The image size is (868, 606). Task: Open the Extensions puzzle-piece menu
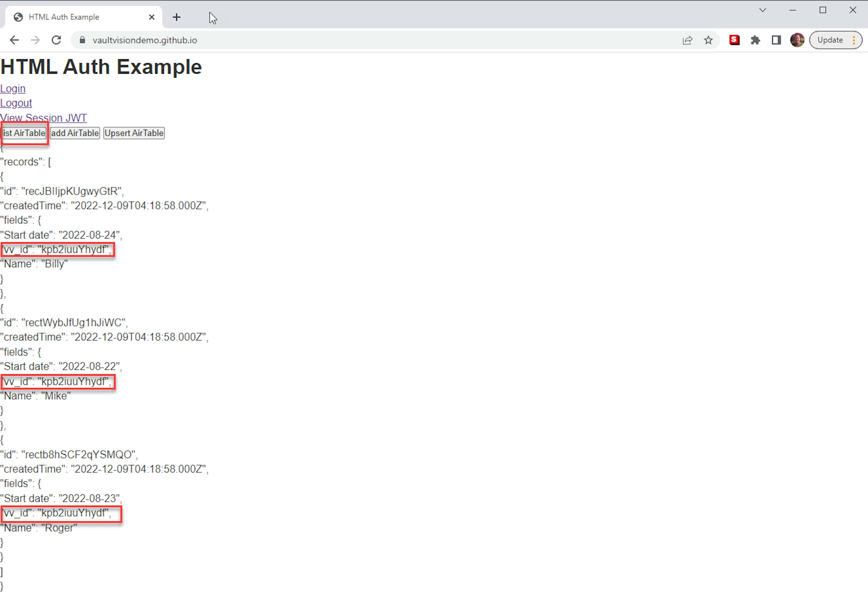(x=755, y=40)
